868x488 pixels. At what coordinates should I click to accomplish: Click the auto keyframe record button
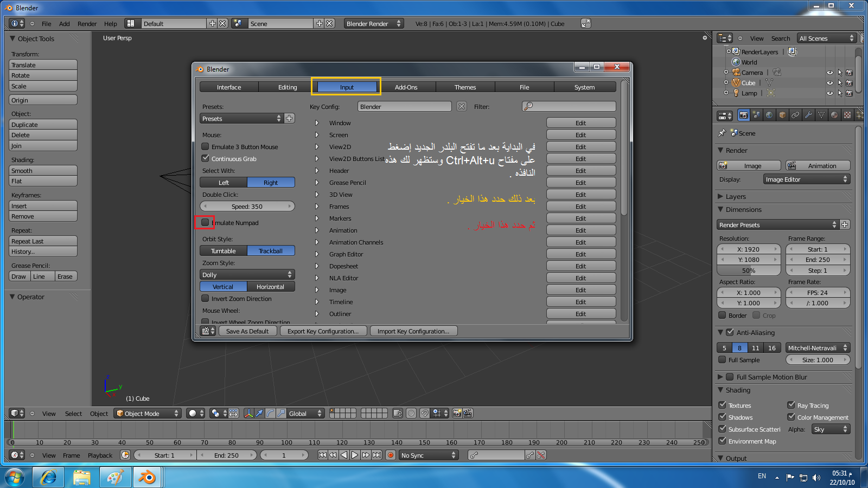click(x=390, y=455)
